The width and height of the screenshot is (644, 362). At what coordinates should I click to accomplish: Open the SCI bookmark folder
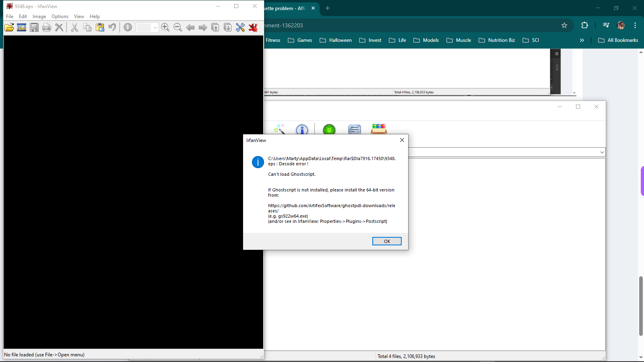[x=531, y=40]
